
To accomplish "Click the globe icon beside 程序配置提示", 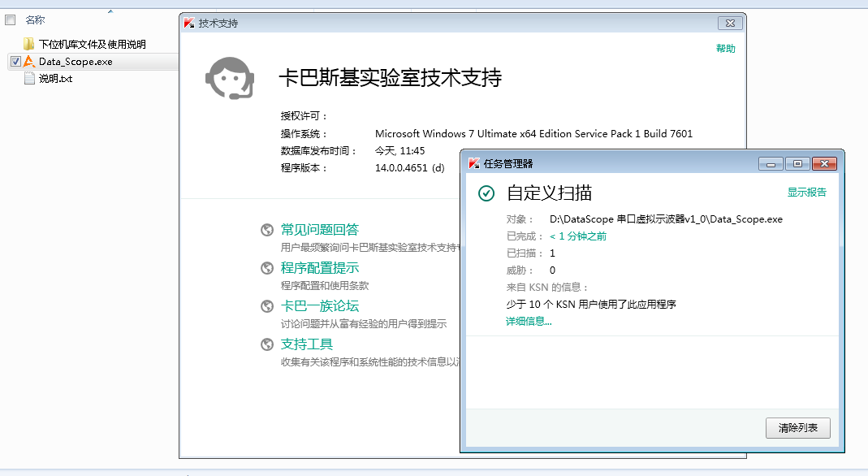I will (x=267, y=268).
